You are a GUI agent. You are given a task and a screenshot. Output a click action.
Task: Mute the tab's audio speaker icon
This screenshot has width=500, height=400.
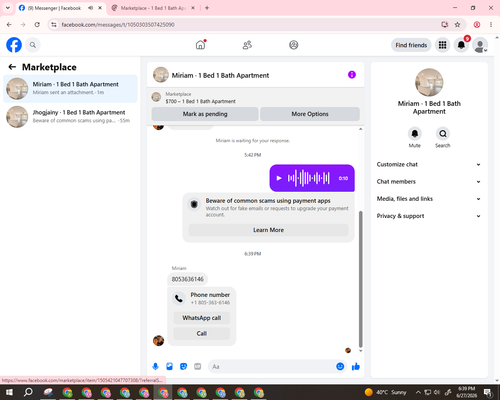pos(90,8)
